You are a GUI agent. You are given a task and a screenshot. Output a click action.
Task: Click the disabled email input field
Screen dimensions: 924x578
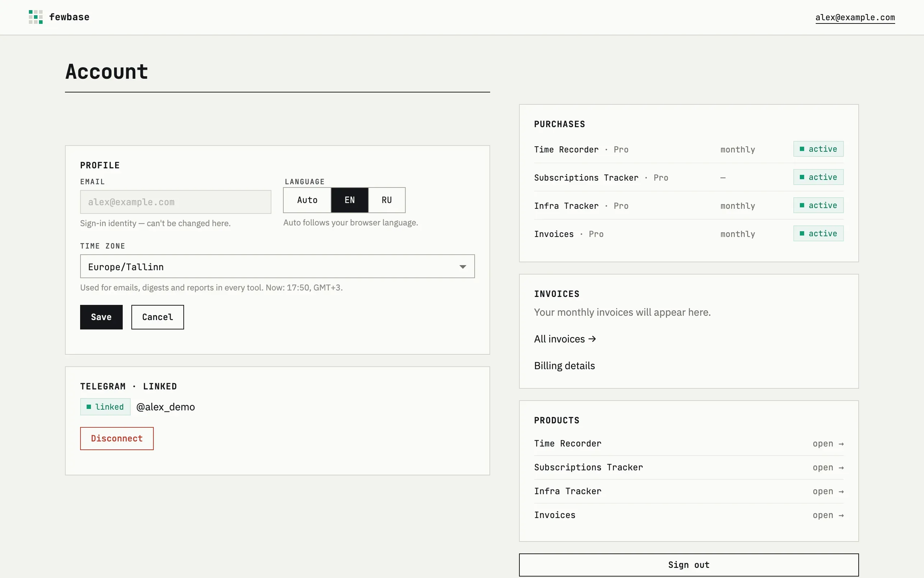[176, 202]
